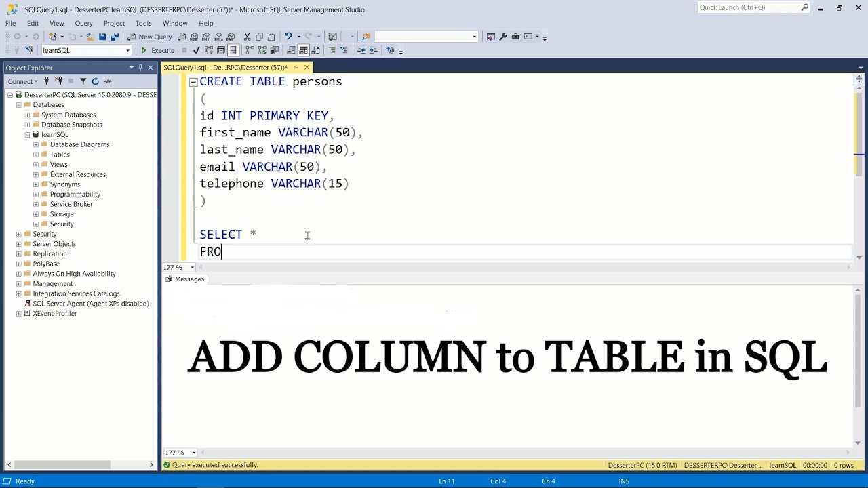Click the Change Connection plug icon
868x488 pixels.
click(x=29, y=50)
